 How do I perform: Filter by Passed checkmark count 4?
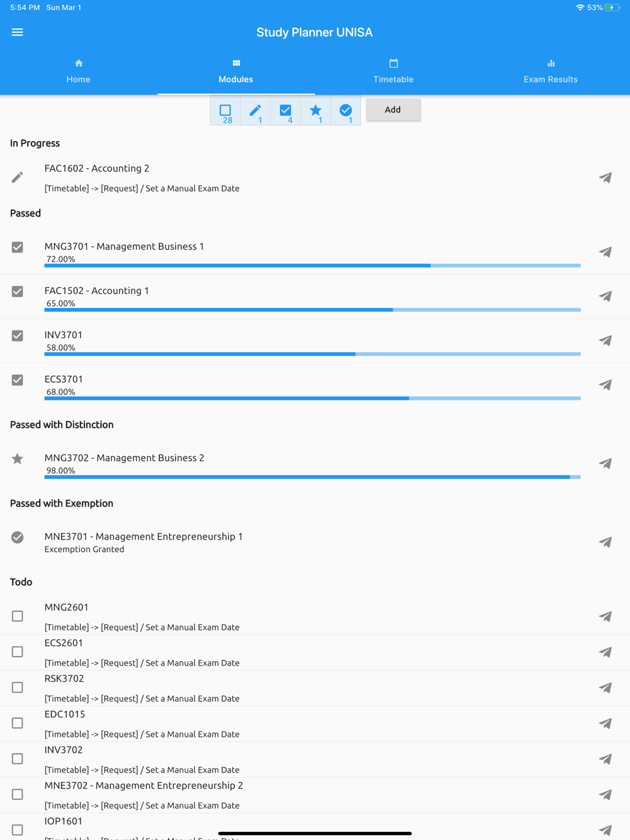[x=285, y=111]
